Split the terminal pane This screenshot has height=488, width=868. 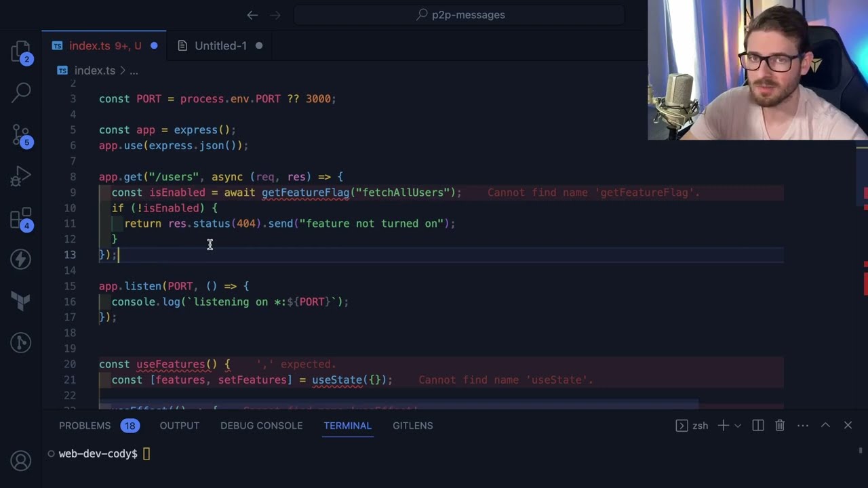pos(758,426)
